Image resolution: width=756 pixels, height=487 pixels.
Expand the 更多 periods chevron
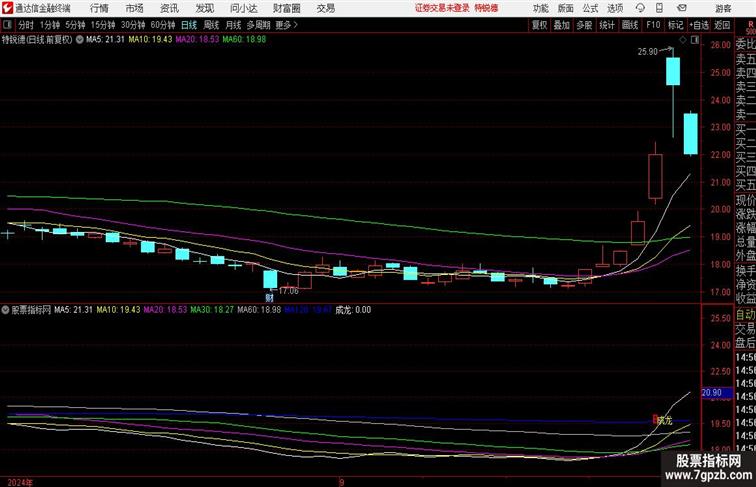pyautogui.click(x=296, y=25)
